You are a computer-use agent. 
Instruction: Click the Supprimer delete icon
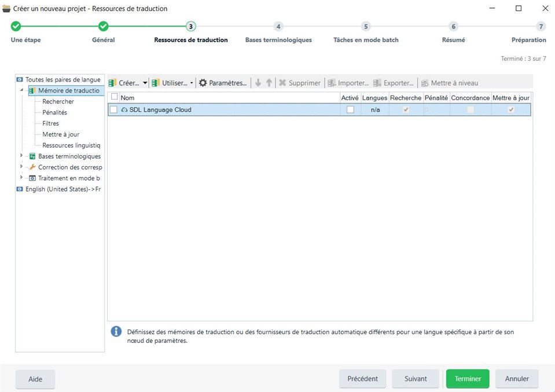[x=282, y=83]
